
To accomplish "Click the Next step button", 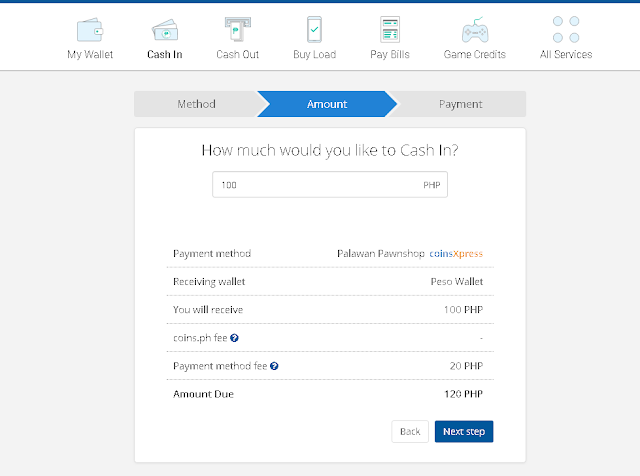I will (x=464, y=431).
